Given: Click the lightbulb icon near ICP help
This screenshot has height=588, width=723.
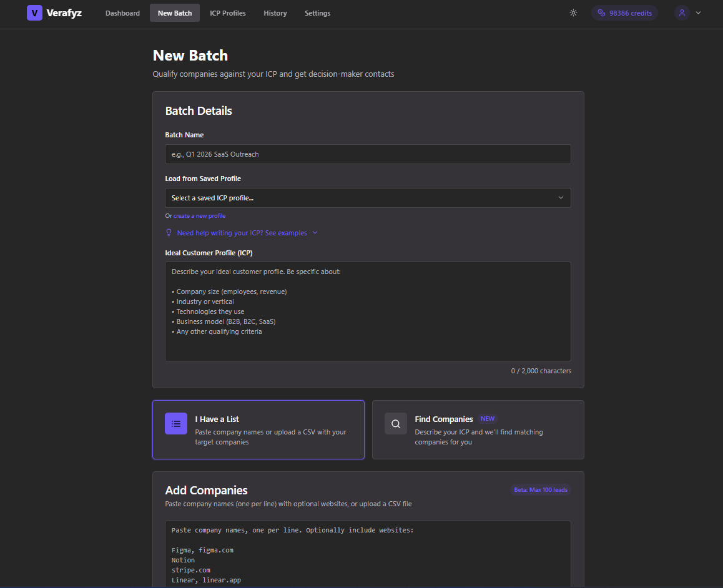Looking at the screenshot, I should coord(169,232).
